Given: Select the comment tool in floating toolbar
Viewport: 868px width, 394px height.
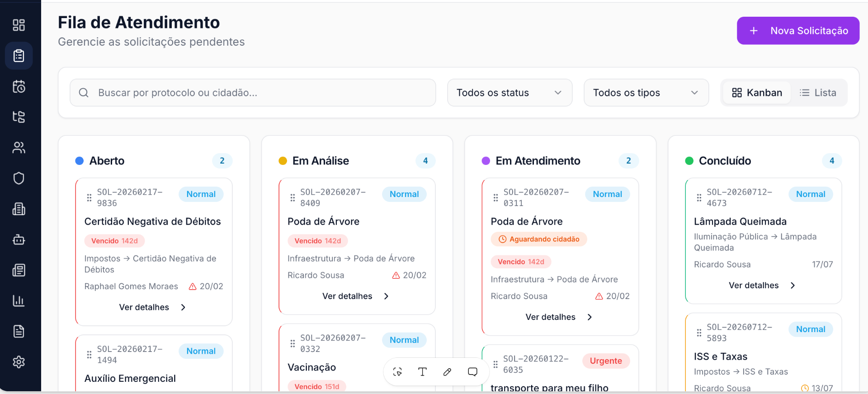Looking at the screenshot, I should (x=472, y=372).
